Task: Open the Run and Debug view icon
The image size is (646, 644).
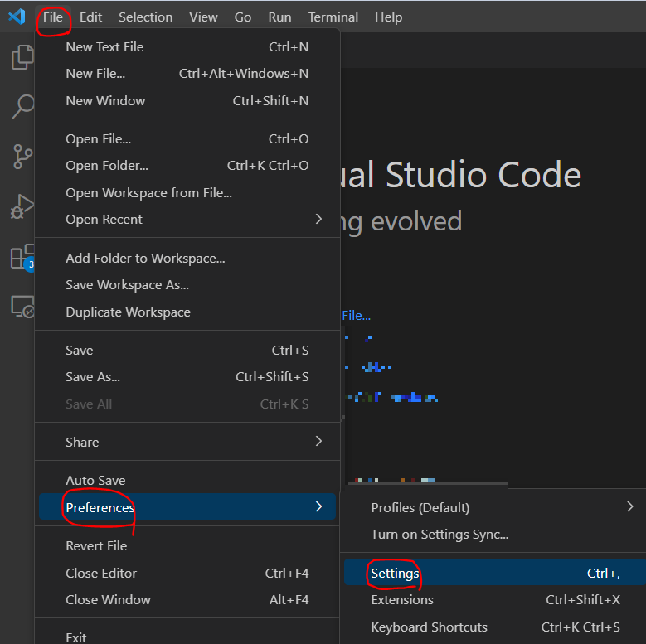Action: 22,206
